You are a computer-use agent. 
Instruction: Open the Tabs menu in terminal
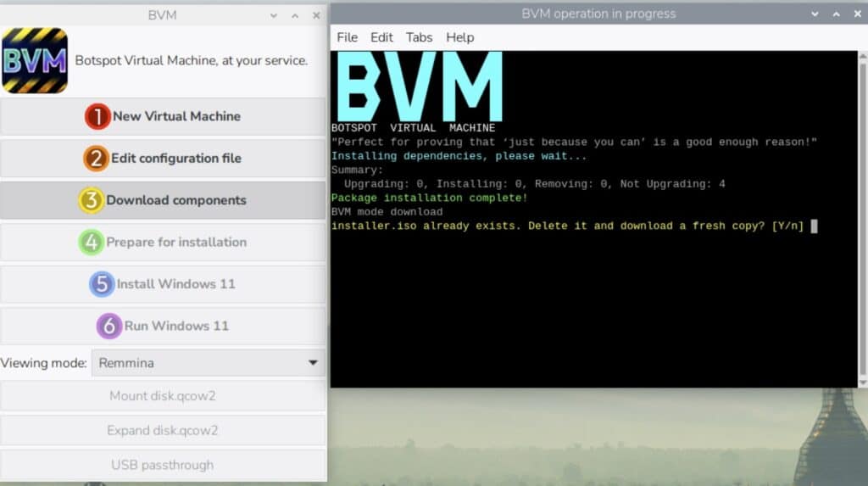pyautogui.click(x=419, y=37)
